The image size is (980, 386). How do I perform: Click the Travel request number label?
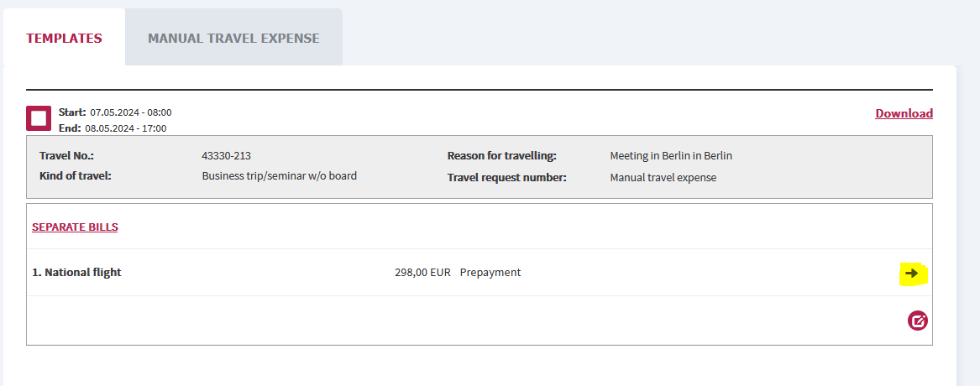(x=507, y=177)
